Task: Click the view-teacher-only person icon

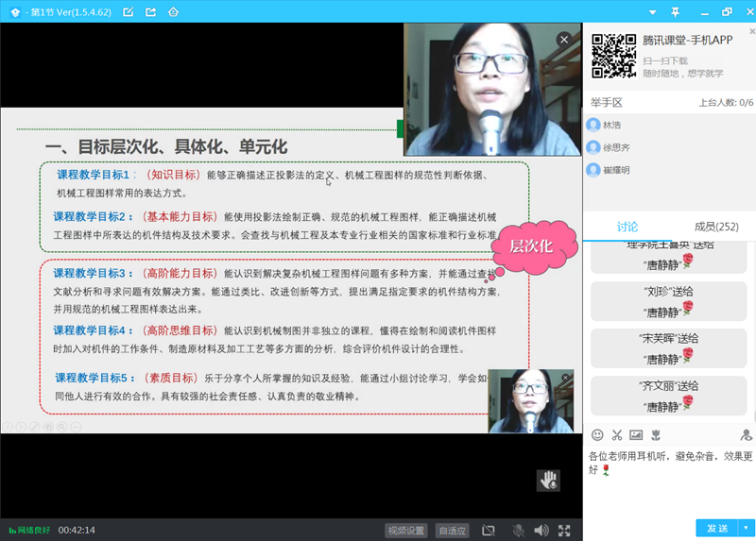Action: click(x=746, y=435)
